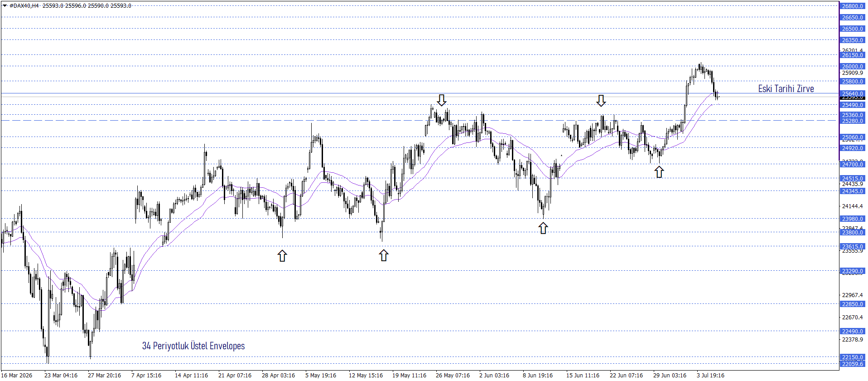Click the '5 May 19:16' time axis label
Screen dimensions: 868x381
(x=321, y=375)
